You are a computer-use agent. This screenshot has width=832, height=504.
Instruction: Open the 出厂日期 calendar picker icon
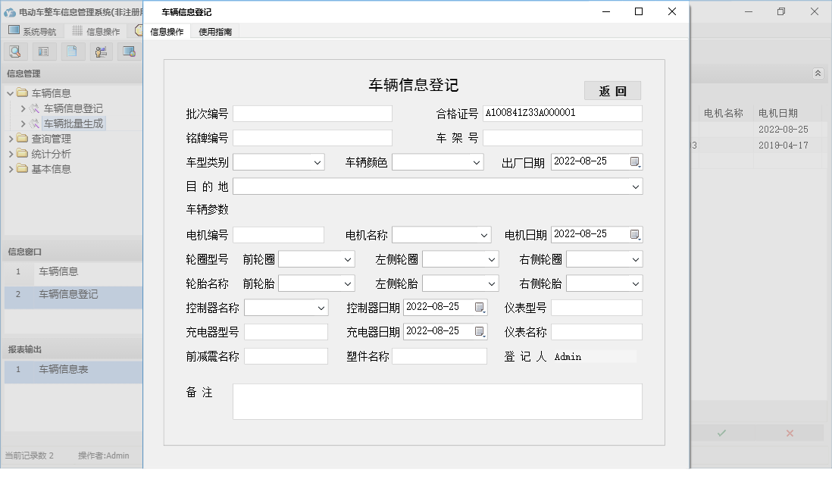(635, 161)
